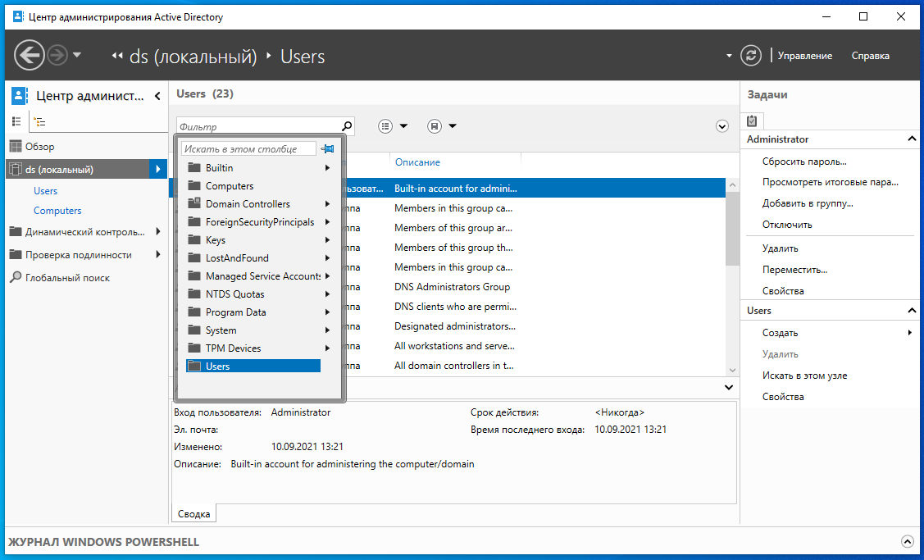Switch navigation pane to tree view
Image resolution: width=924 pixels, height=560 pixels.
(x=39, y=121)
